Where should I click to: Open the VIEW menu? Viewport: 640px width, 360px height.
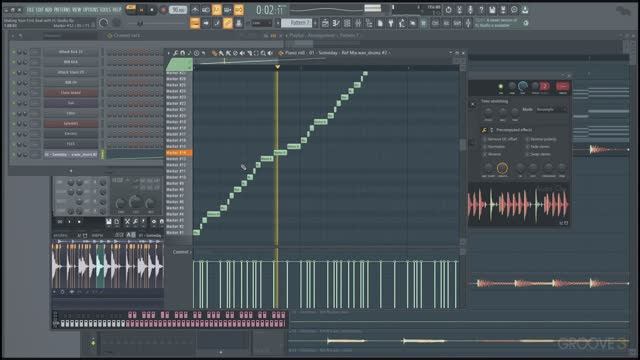tap(77, 10)
